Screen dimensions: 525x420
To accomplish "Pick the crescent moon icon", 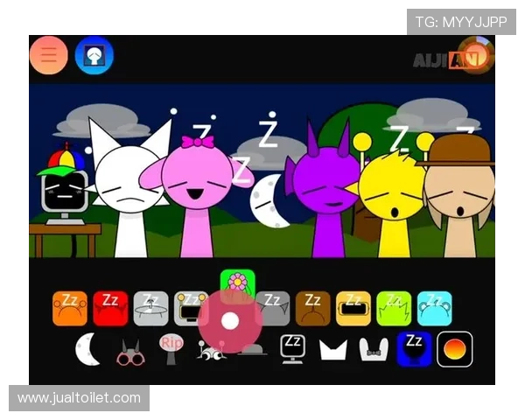I will pyautogui.click(x=88, y=349).
